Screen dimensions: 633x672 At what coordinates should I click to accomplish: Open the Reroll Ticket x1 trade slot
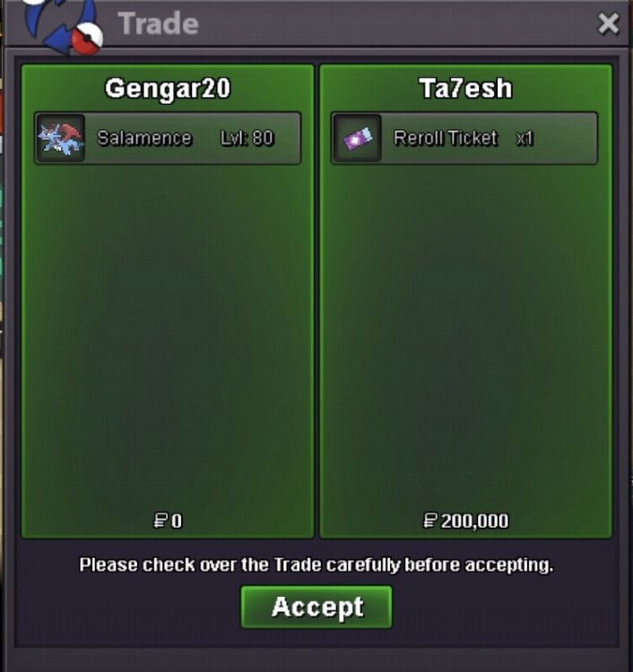(464, 138)
